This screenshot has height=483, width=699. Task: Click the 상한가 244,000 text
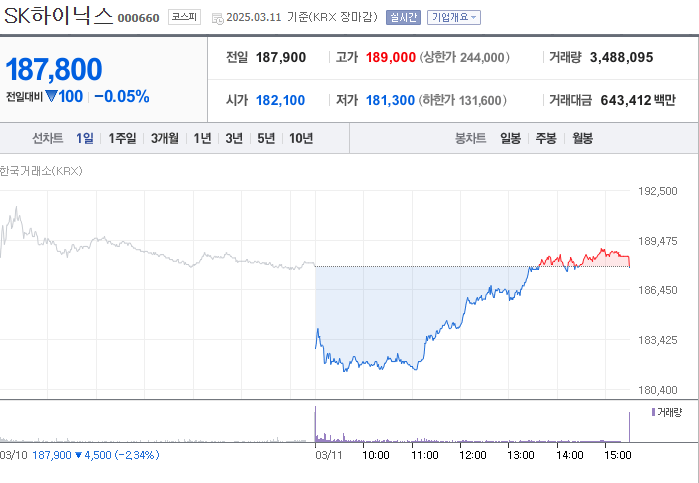pyautogui.click(x=464, y=58)
